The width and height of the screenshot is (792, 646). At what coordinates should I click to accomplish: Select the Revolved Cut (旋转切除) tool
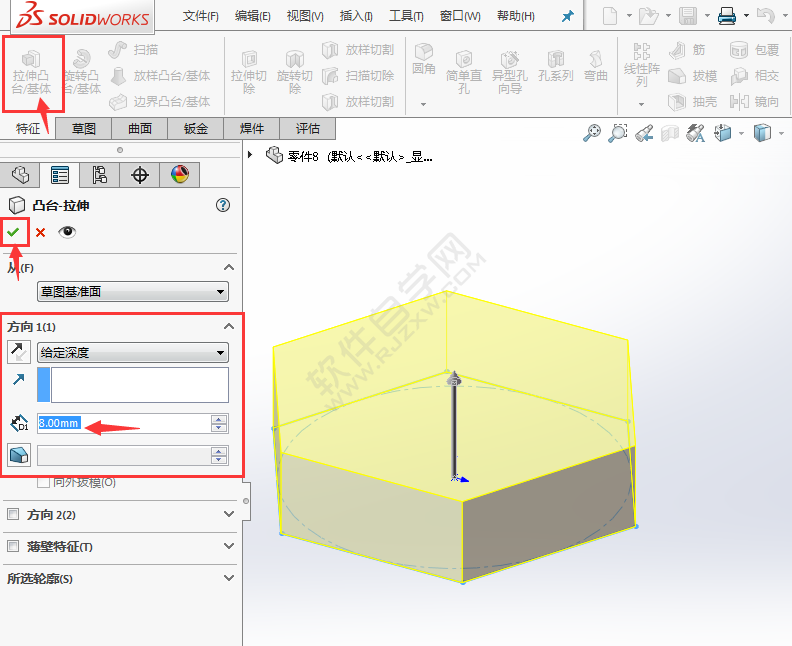click(x=294, y=73)
